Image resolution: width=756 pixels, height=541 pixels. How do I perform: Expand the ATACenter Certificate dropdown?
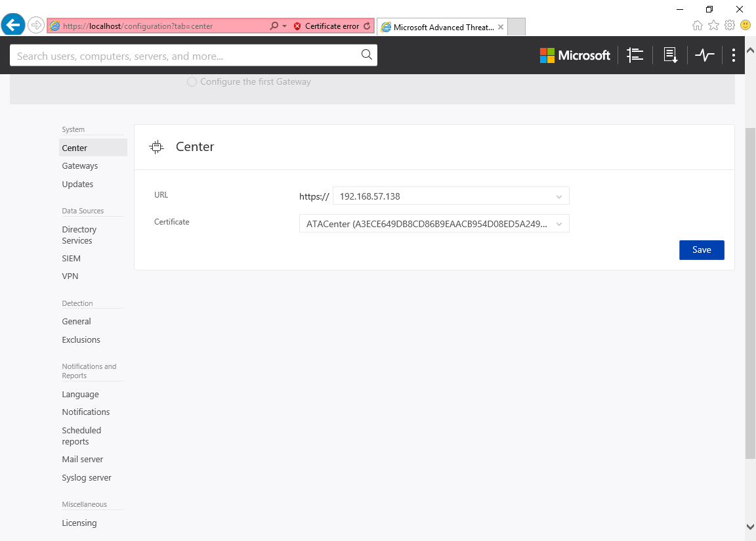[x=434, y=224]
